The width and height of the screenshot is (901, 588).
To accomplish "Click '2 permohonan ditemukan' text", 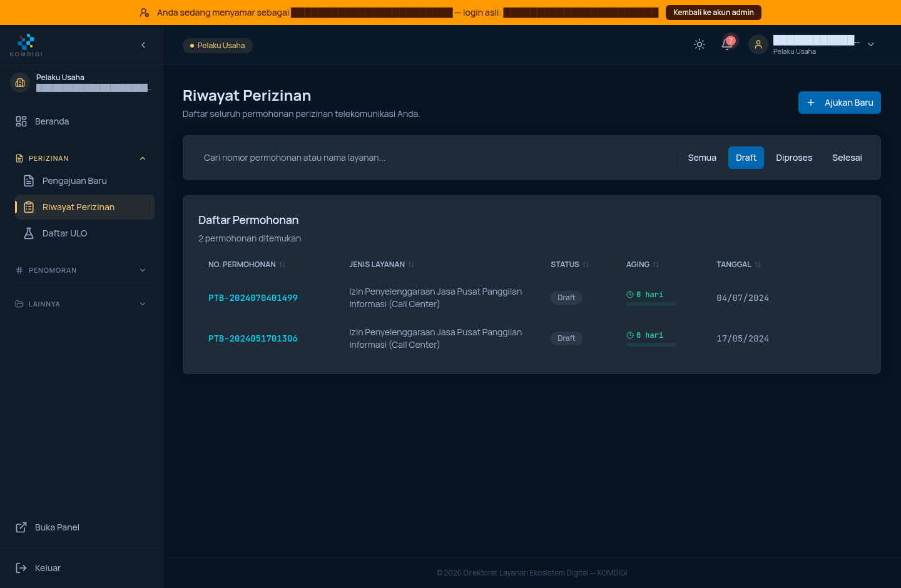I will click(250, 238).
